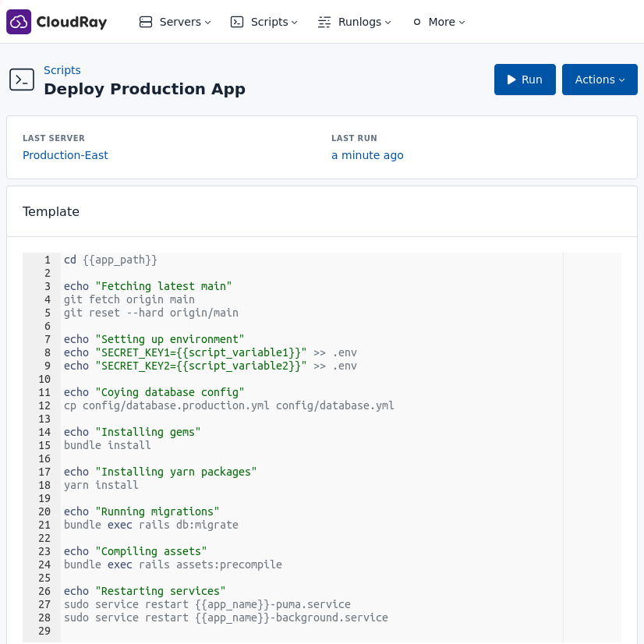Viewport: 644px width, 644px height.
Task: Click the Runlogs filter icon in the navbar
Action: click(324, 22)
